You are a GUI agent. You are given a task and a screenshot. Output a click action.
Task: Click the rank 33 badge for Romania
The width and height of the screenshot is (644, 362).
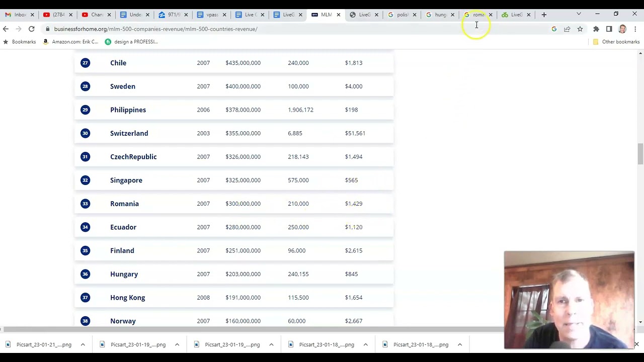pos(85,204)
